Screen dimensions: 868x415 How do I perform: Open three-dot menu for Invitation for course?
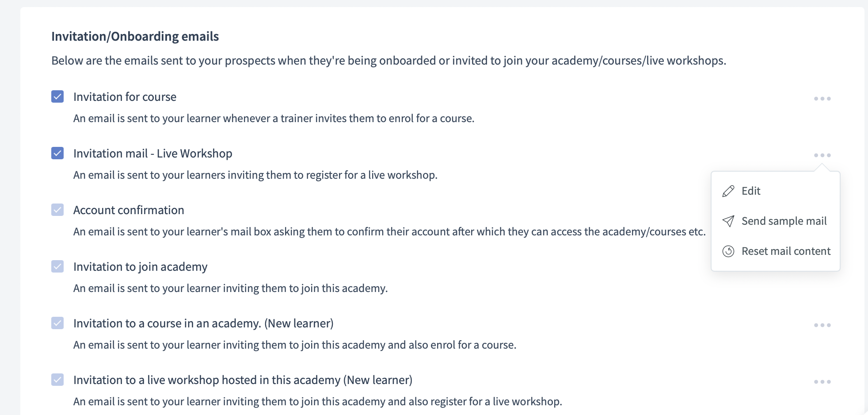click(x=822, y=99)
